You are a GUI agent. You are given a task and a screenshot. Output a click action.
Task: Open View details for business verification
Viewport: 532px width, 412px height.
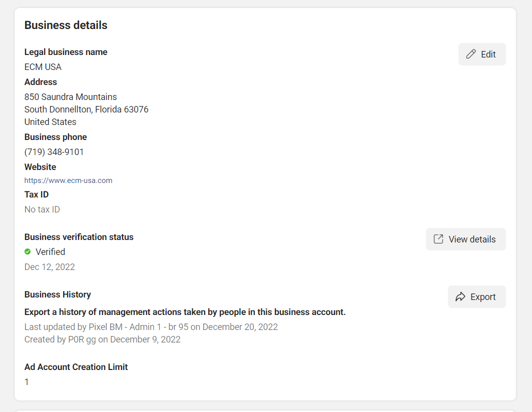pyautogui.click(x=465, y=239)
